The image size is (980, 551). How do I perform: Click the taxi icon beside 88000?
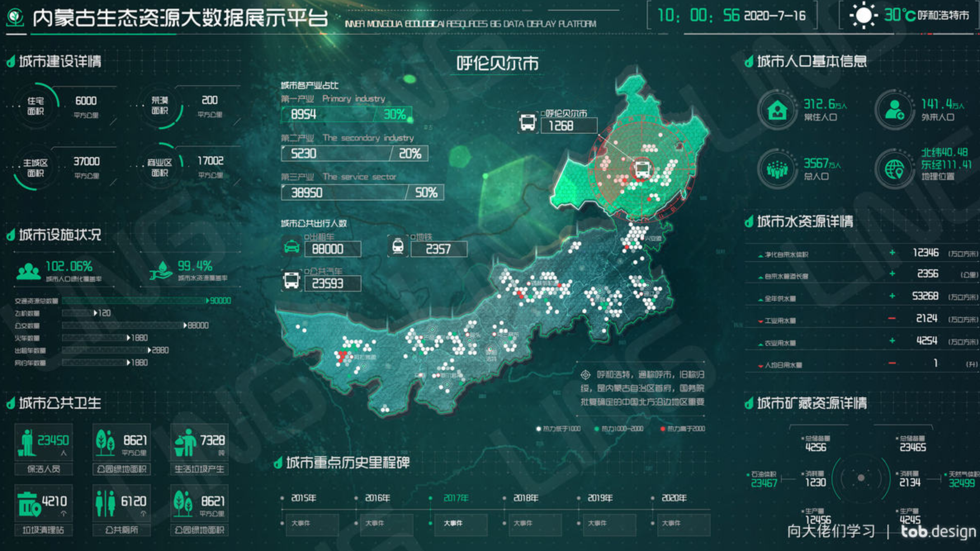pyautogui.click(x=292, y=247)
